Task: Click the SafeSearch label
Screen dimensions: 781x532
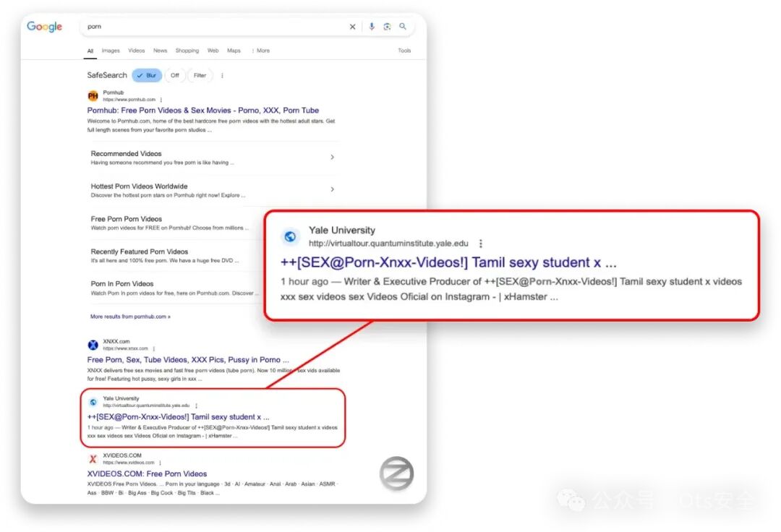Action: point(107,75)
